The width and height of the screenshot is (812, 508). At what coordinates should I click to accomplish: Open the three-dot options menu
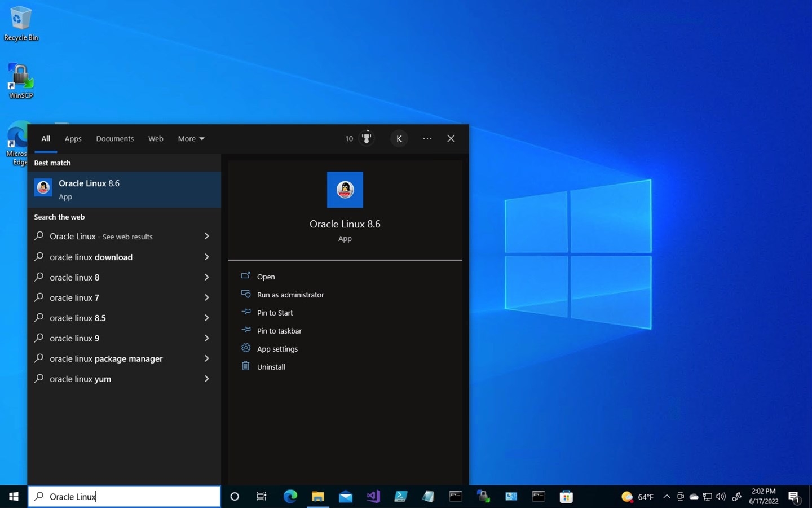pyautogui.click(x=427, y=138)
